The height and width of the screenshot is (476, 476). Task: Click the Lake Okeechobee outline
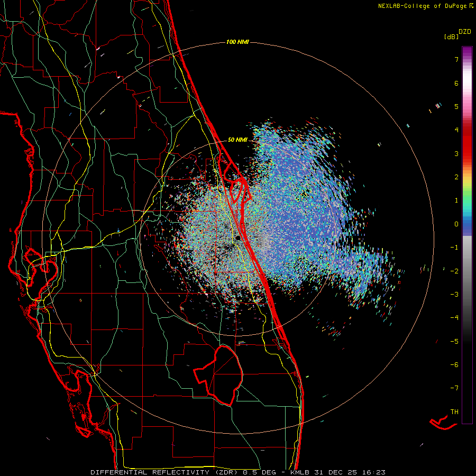tap(218, 375)
